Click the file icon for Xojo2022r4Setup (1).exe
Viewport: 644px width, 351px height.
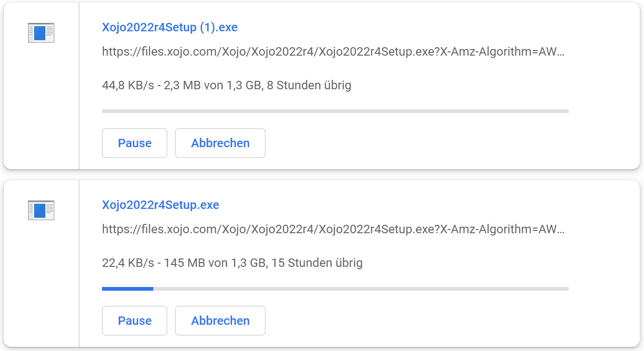[41, 33]
